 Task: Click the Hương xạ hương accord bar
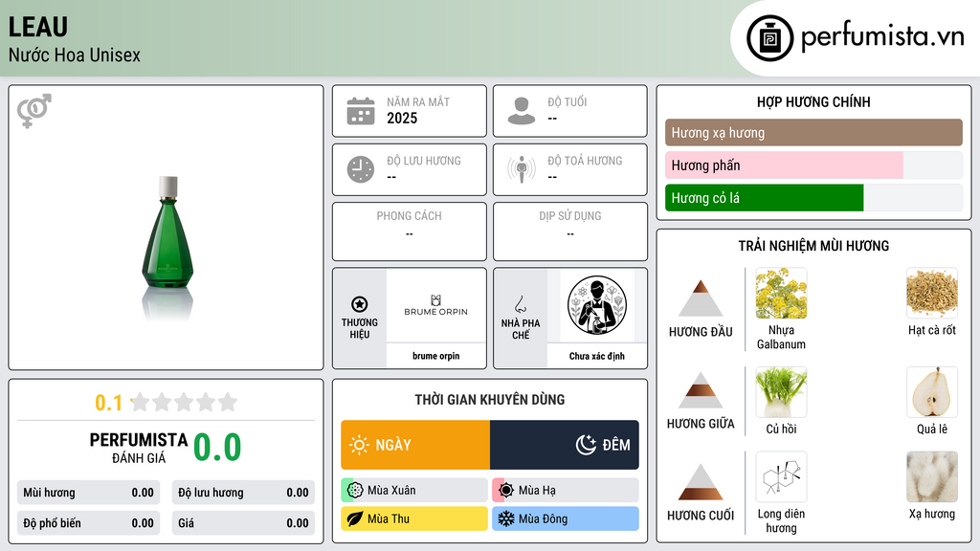pyautogui.click(x=813, y=132)
